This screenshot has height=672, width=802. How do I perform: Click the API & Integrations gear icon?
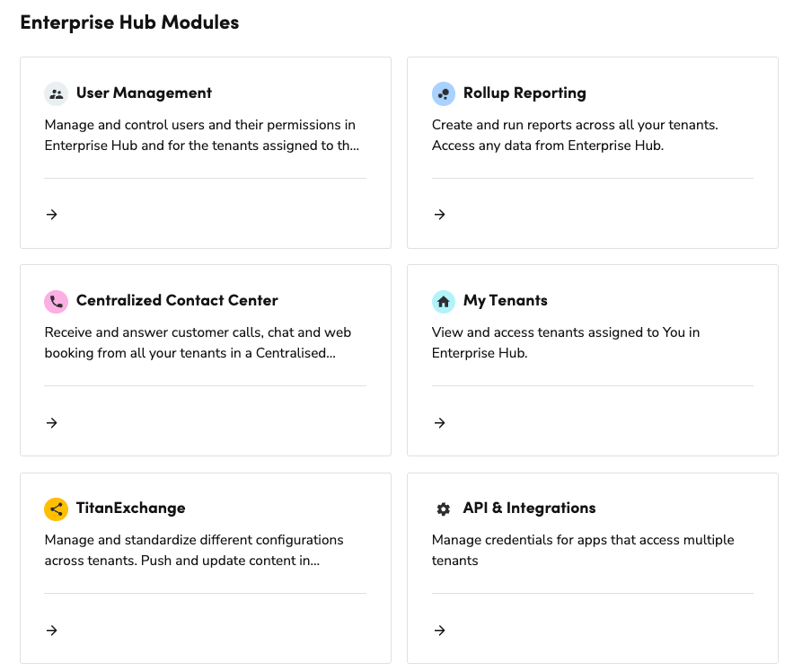(x=443, y=508)
